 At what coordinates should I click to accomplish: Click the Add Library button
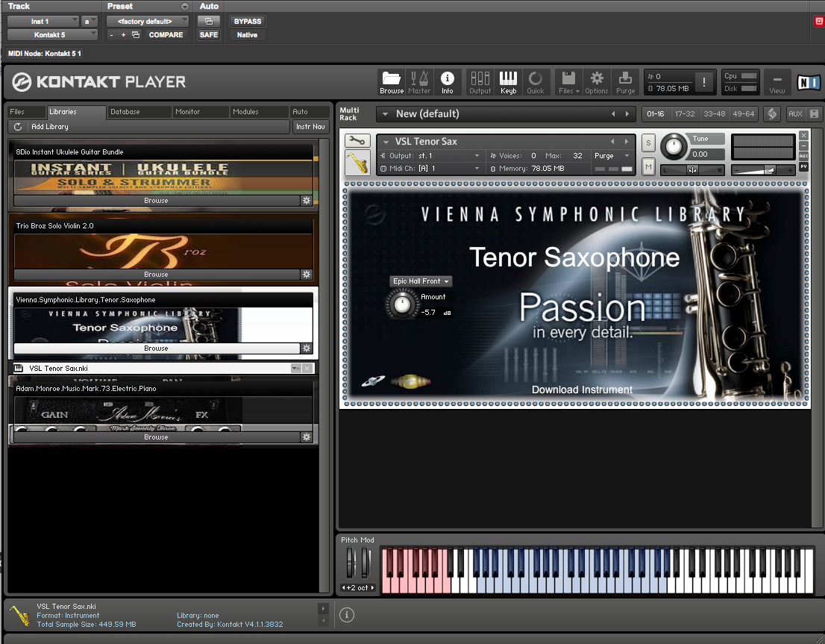coord(49,127)
